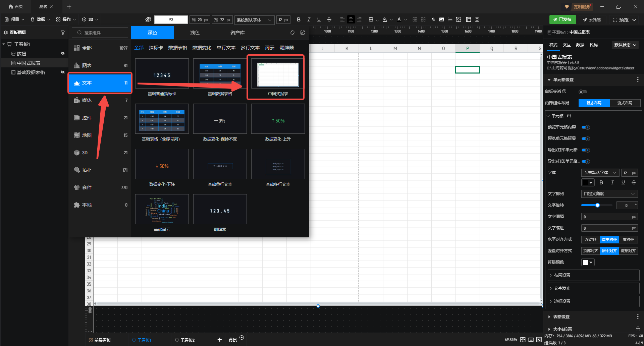Select the 基础词云 component thumbnail
The height and width of the screenshot is (346, 644).
(x=162, y=209)
